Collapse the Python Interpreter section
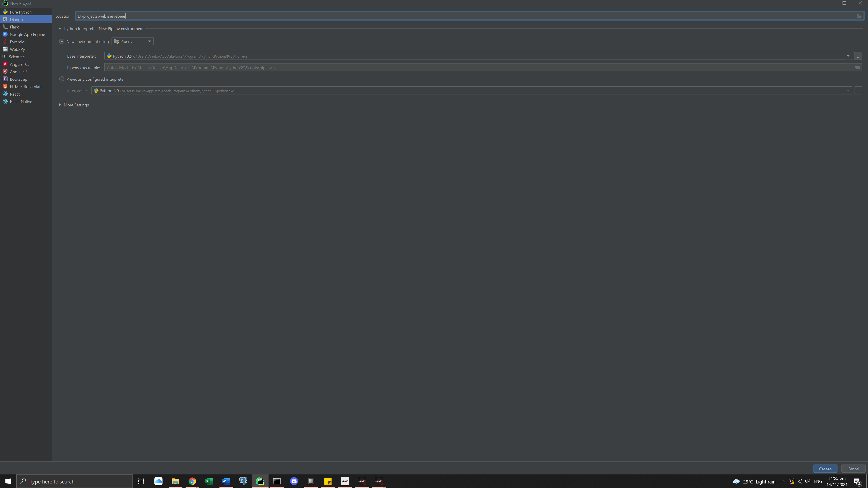 pos(60,29)
